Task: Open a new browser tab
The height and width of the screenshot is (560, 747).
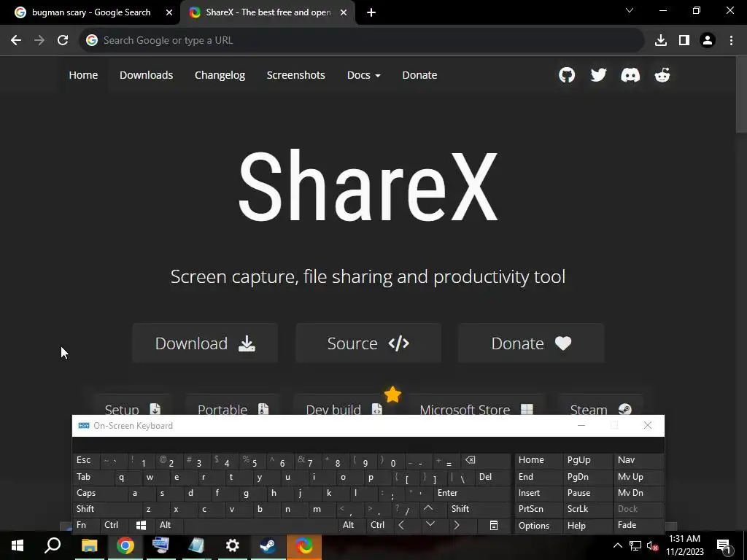Action: pyautogui.click(x=371, y=12)
